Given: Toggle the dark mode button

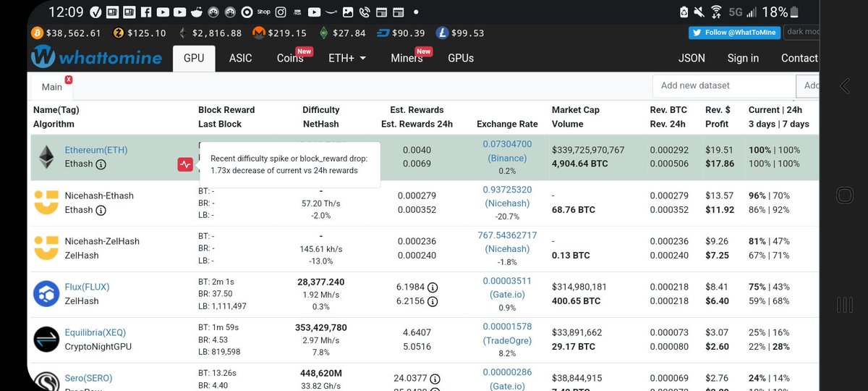Looking at the screenshot, I should 801,33.
